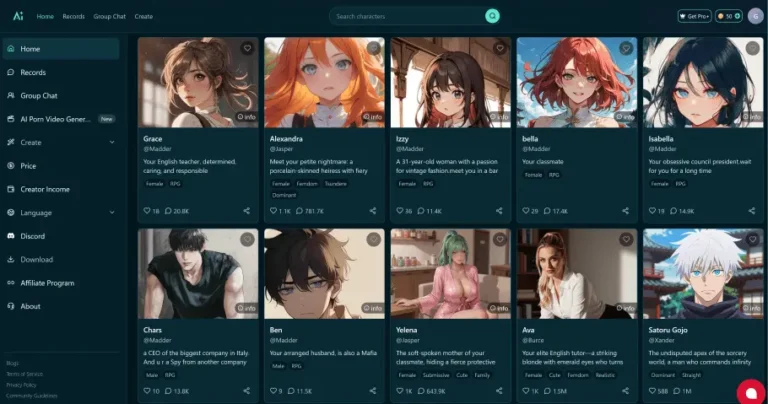The width and height of the screenshot is (768, 404).
Task: Click the search magnifier button
Action: pyautogui.click(x=492, y=16)
